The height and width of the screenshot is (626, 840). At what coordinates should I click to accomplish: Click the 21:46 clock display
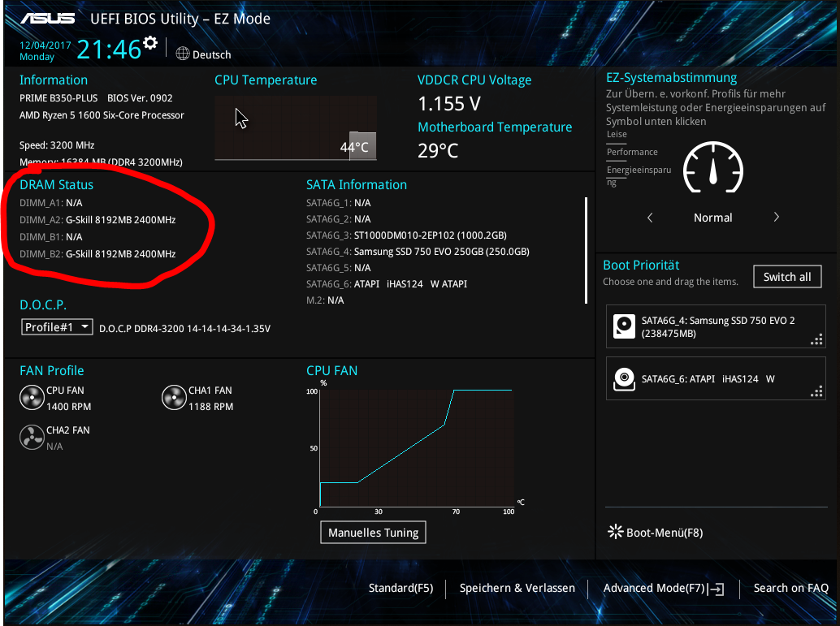(109, 50)
